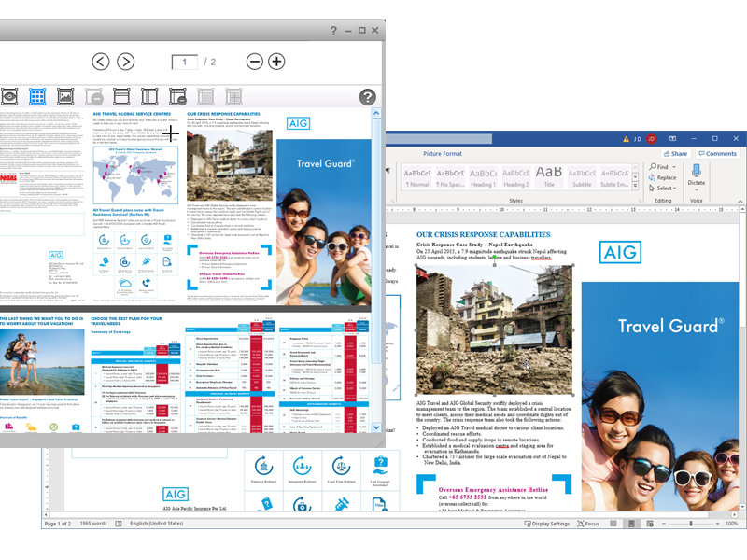This screenshot has width=747, height=560.
Task: Click Page 1 of 2 in status bar
Action: click(x=58, y=524)
